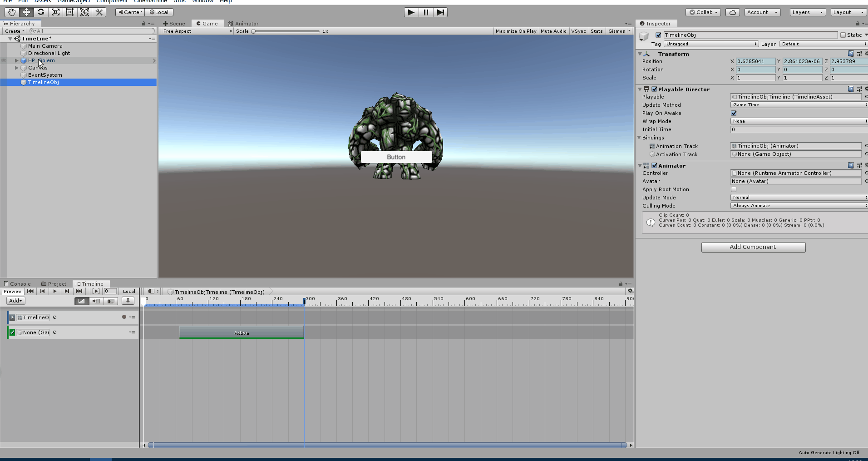Switch to the Project tab
This screenshot has height=461, width=868.
pos(54,283)
